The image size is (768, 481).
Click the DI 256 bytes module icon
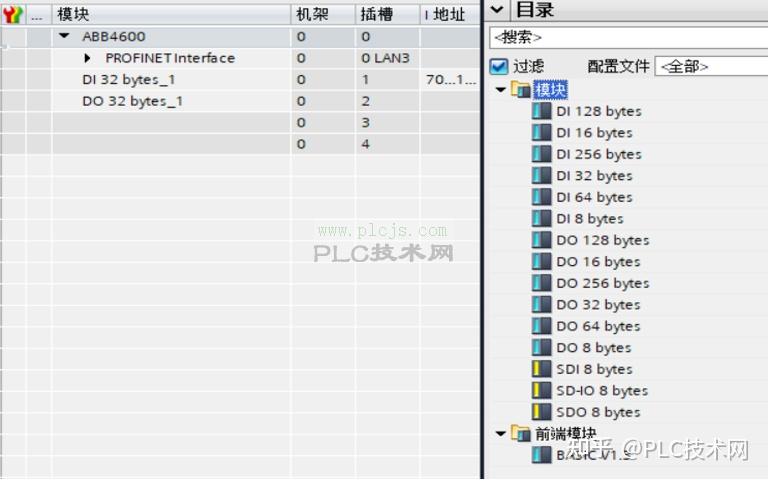[x=541, y=154]
